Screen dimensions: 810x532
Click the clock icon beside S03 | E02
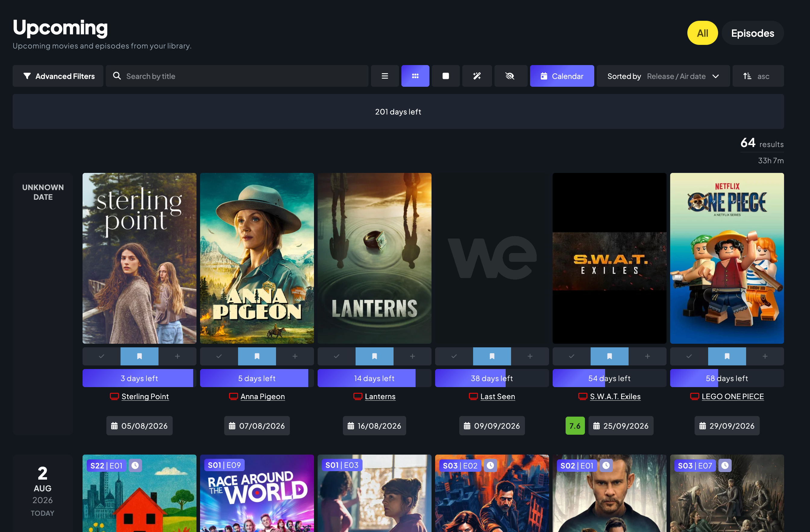click(490, 465)
